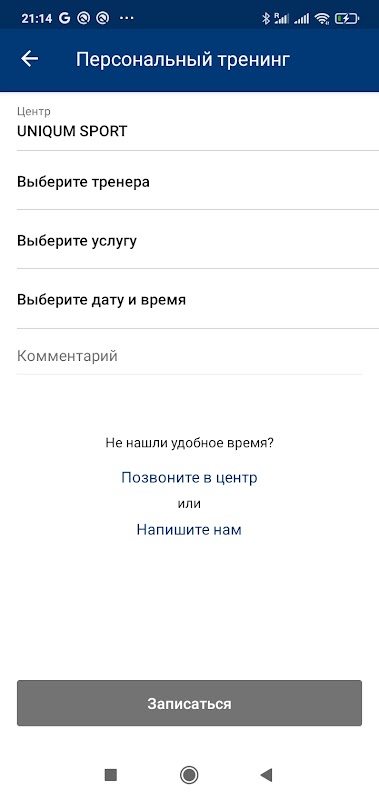Tap the 21:14 clock in status bar
This screenshot has height=800, width=379.
coord(37,18)
